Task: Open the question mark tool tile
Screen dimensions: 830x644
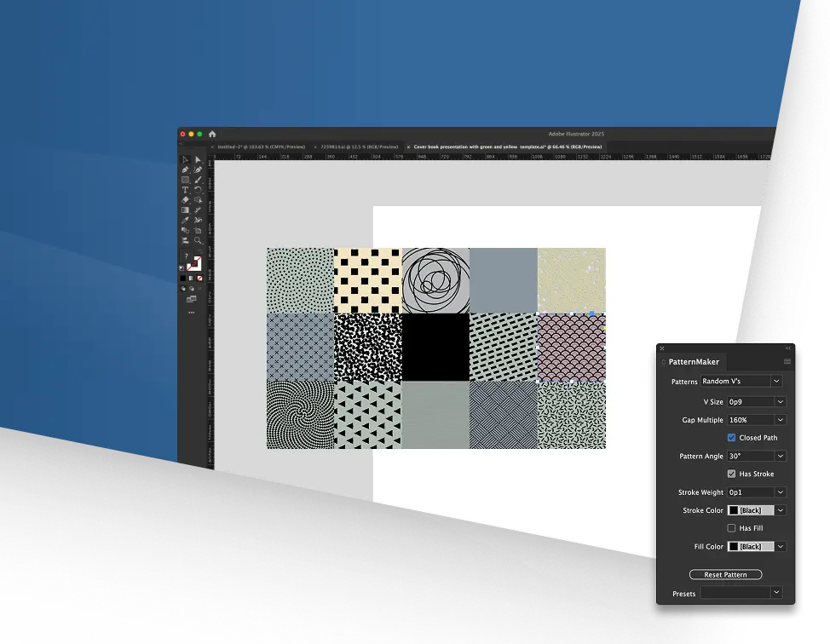Action: coord(186,256)
